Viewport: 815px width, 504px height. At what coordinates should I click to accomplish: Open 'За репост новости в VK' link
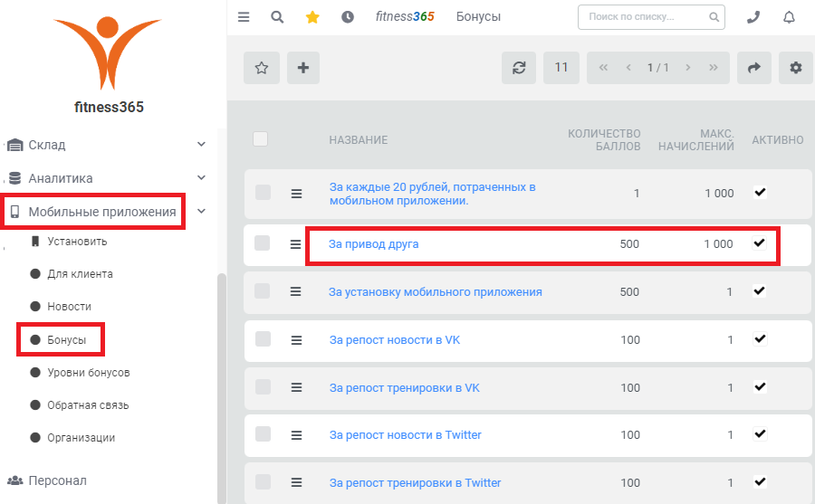(x=395, y=340)
